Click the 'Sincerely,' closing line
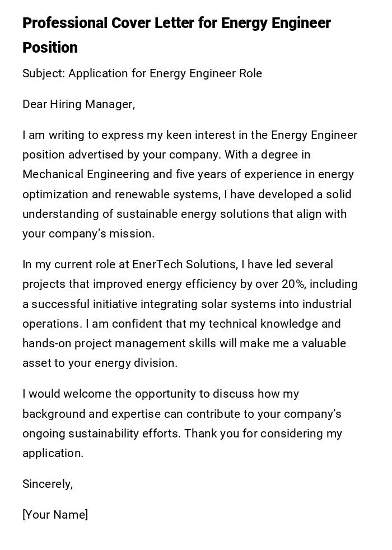This screenshot has width=392, height=550. pyautogui.click(x=48, y=484)
